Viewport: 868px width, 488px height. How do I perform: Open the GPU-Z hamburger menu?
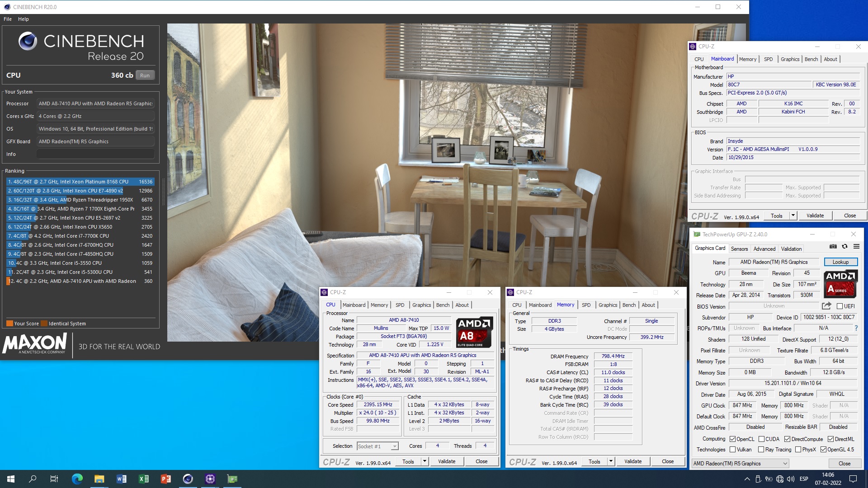856,247
